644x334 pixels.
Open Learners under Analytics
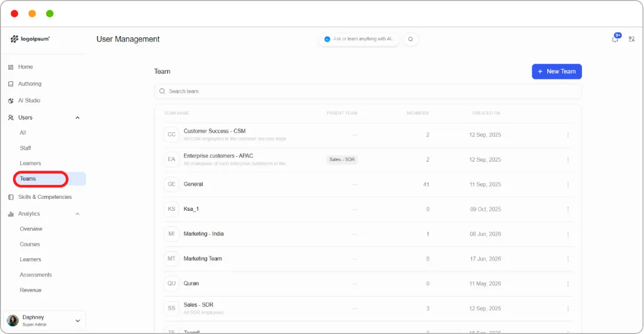31,260
